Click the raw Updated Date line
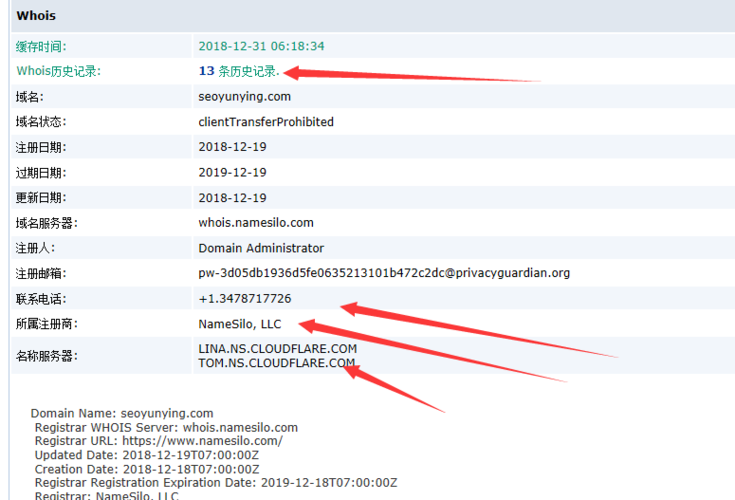 (x=147, y=455)
